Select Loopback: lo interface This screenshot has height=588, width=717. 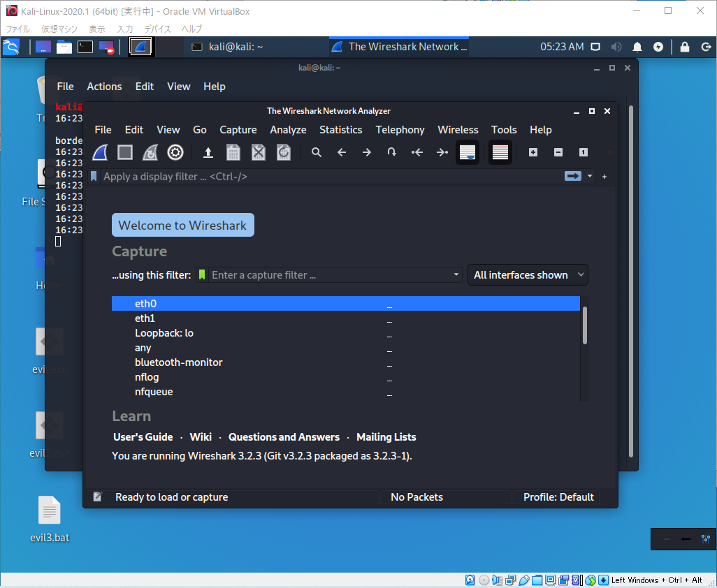[x=346, y=332]
